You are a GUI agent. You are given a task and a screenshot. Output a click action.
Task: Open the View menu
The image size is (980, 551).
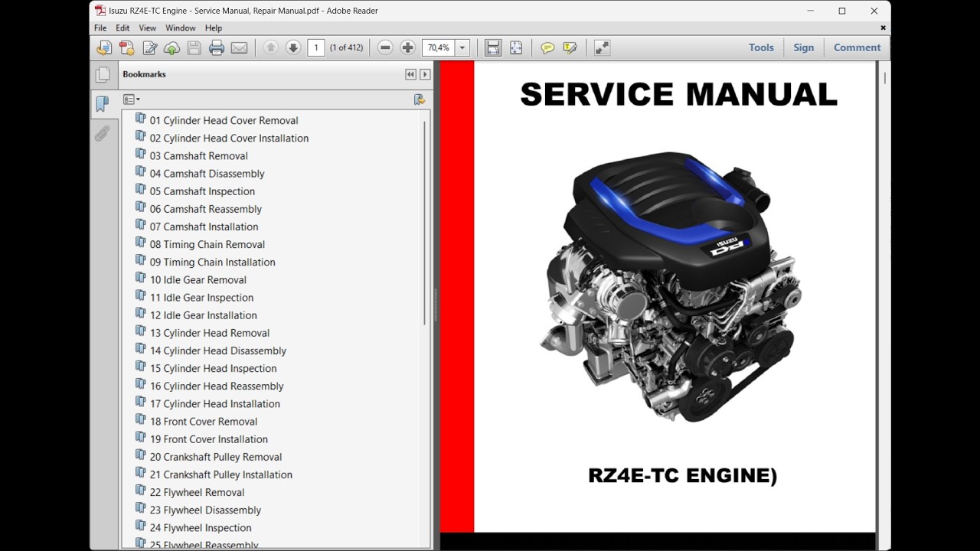[x=147, y=28]
